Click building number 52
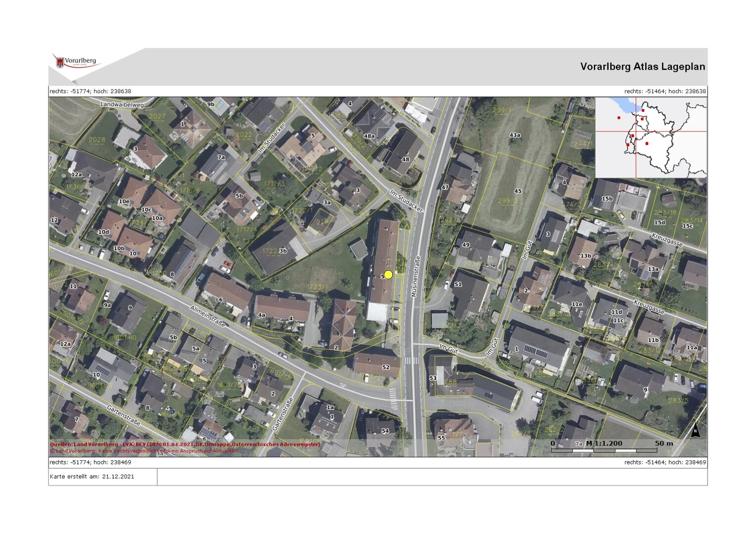 (x=385, y=367)
